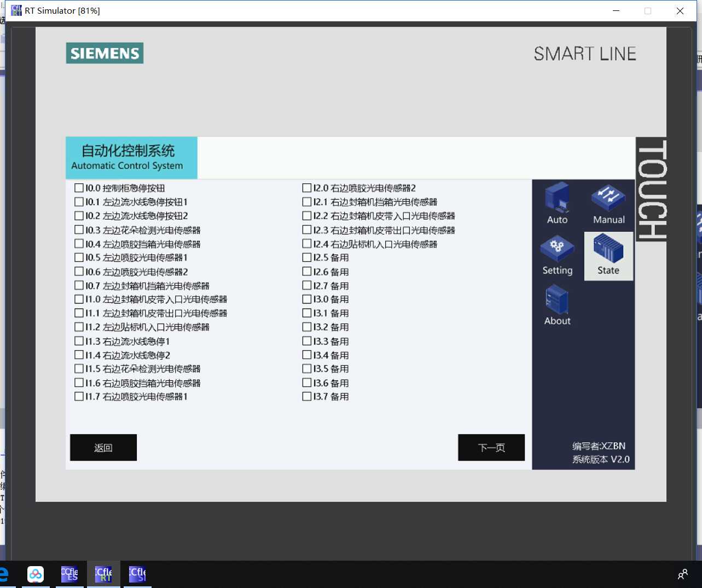Open the Auto mode screen icon

556,202
